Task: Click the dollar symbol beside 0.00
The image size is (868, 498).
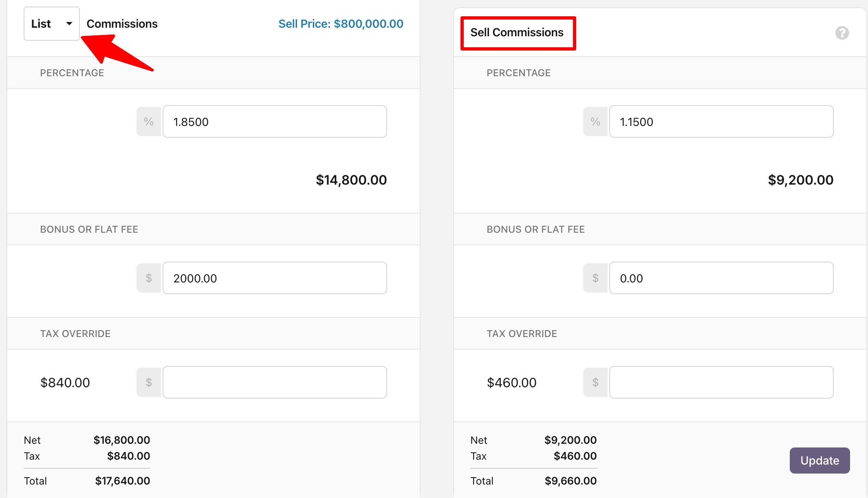Action: tap(595, 278)
